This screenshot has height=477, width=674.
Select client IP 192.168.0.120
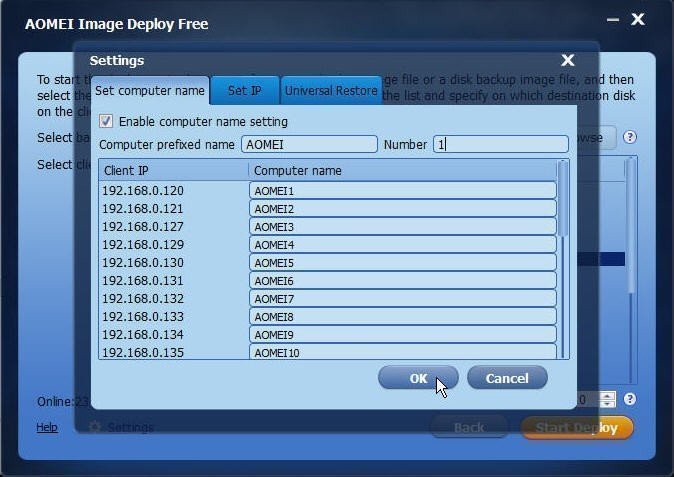(143, 190)
